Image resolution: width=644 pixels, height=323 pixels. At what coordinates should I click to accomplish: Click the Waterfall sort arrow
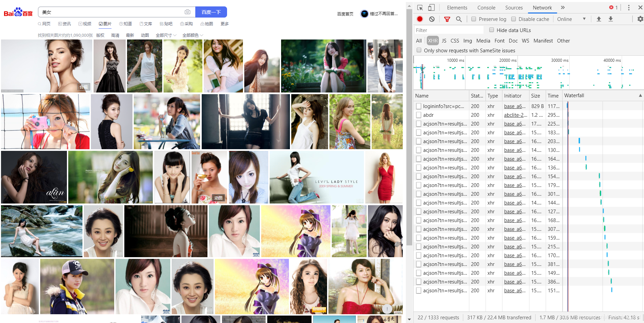(640, 96)
